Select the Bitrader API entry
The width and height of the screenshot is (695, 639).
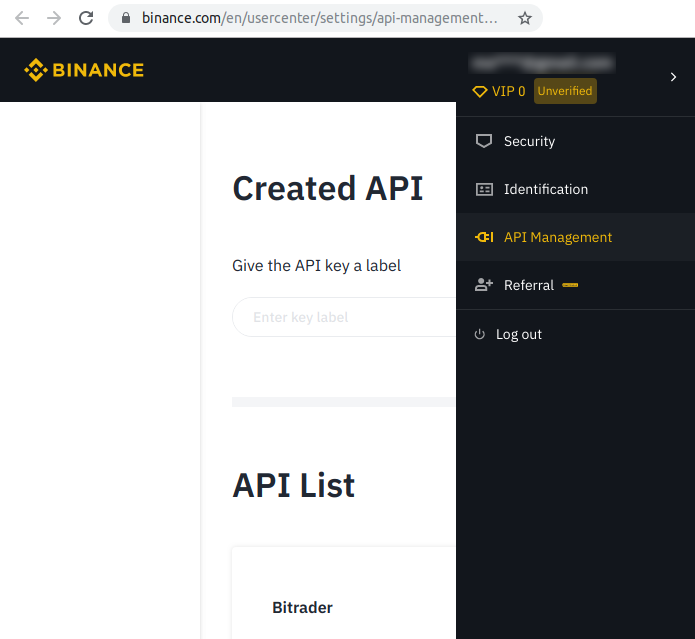point(302,608)
